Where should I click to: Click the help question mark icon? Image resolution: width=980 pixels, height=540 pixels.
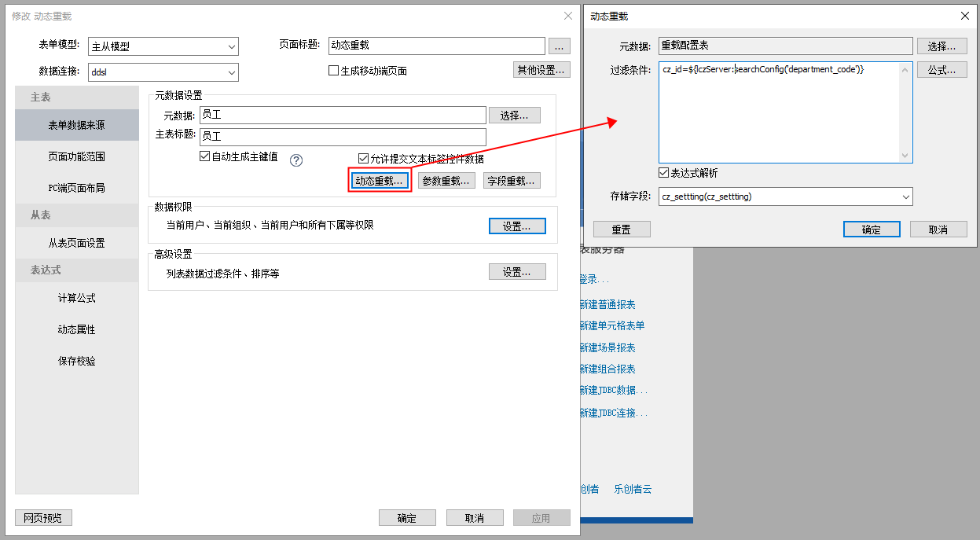tap(296, 160)
